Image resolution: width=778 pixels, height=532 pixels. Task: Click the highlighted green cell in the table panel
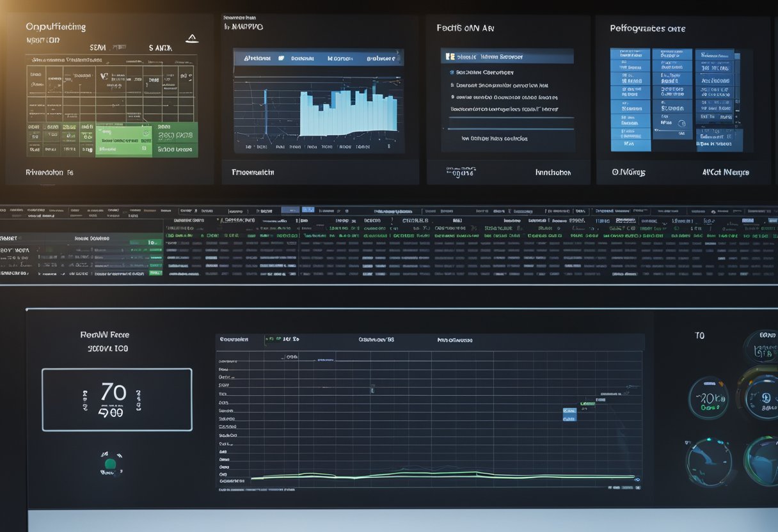point(123,139)
